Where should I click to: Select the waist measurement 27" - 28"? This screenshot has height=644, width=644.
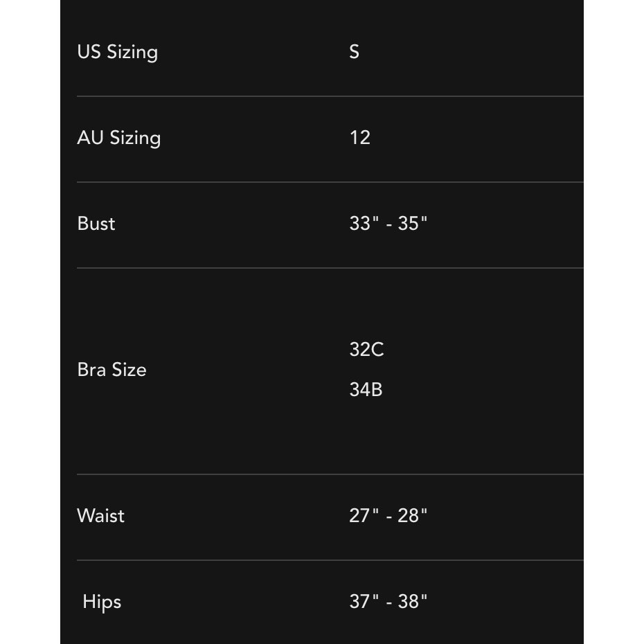388,515
